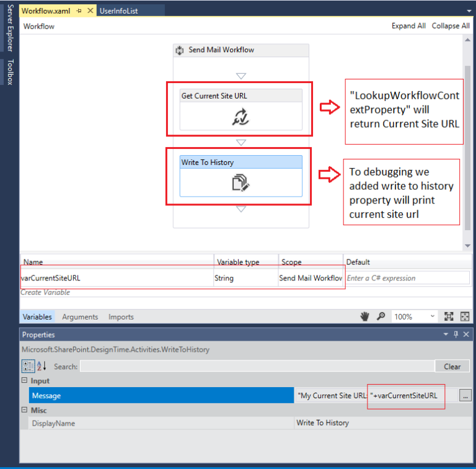Click the Write To History pages icon
Screen dimensions: 476x469
click(240, 182)
